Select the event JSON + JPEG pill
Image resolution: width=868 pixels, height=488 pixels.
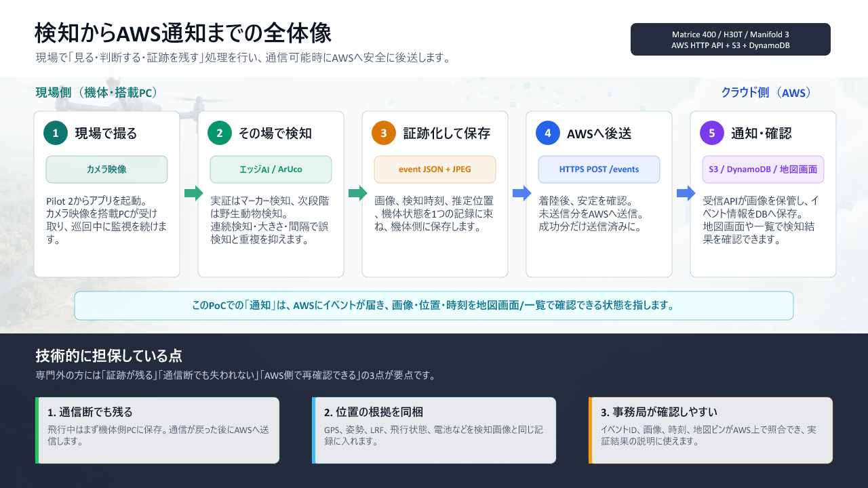(x=435, y=169)
